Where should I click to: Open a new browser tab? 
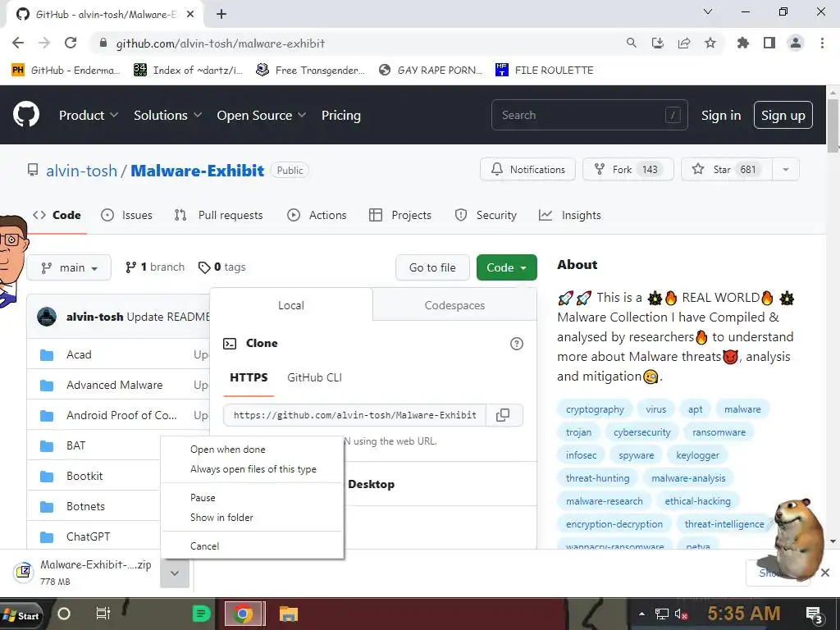(x=221, y=14)
